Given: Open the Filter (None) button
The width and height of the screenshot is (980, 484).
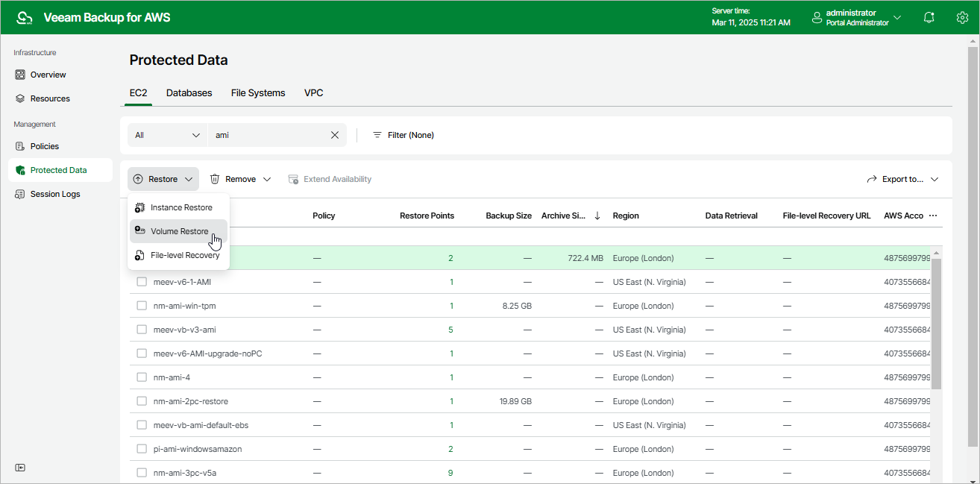Looking at the screenshot, I should [403, 135].
